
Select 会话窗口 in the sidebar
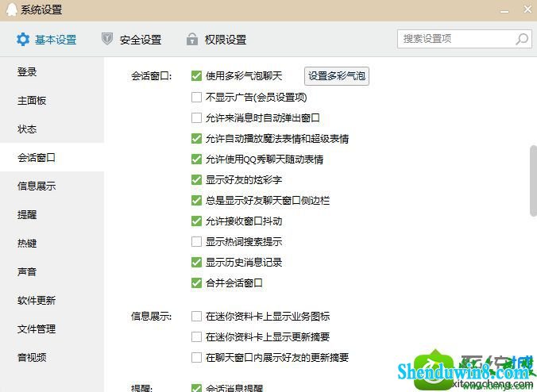click(52, 157)
